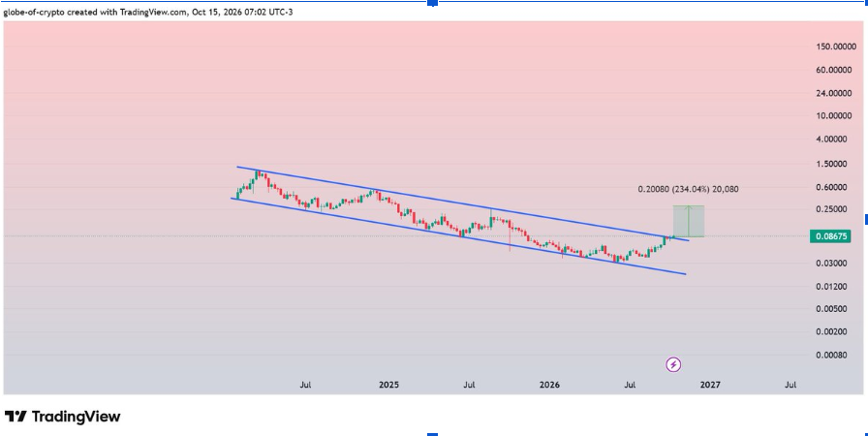The height and width of the screenshot is (436, 868).
Task: Click the 150.00000 price axis label
Action: tap(836, 47)
